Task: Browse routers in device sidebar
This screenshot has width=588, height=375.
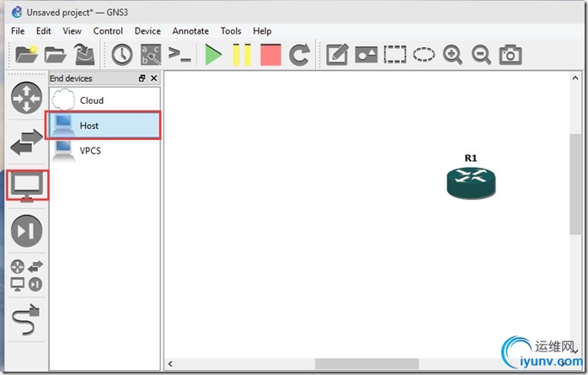Action: coord(27,98)
